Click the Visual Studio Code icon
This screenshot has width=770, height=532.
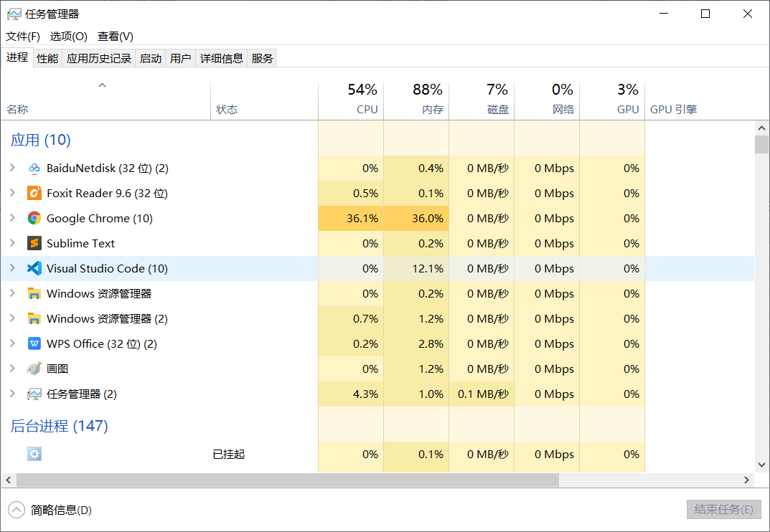click(x=34, y=268)
